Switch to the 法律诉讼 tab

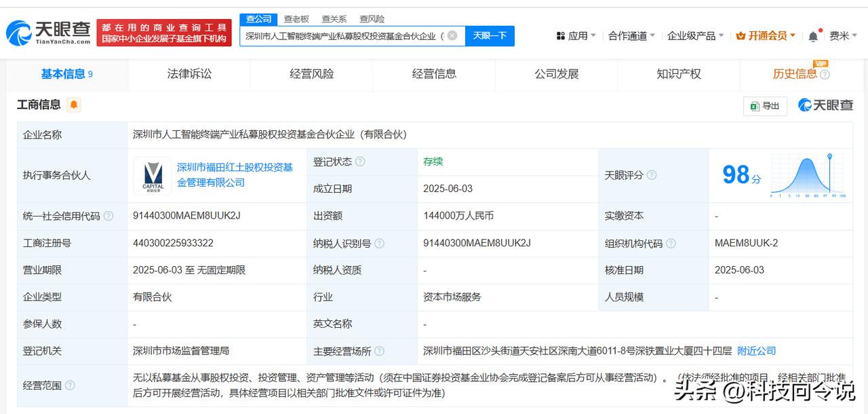coord(189,74)
